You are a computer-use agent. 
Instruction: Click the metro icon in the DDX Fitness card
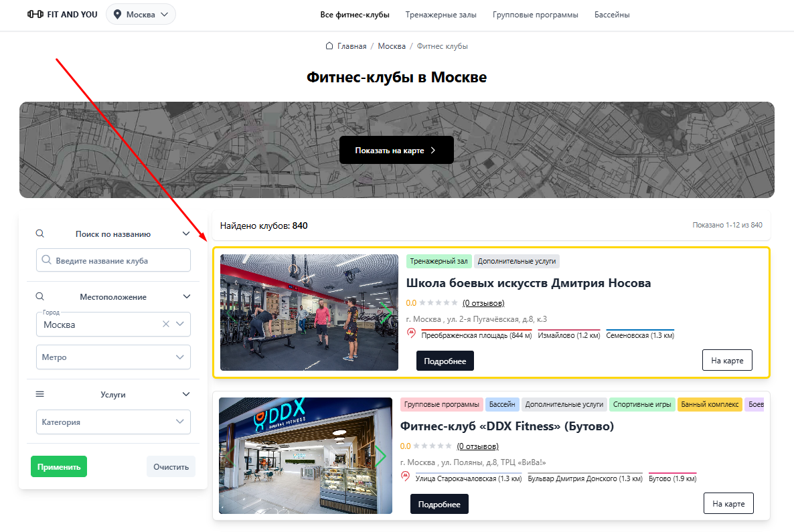(406, 476)
